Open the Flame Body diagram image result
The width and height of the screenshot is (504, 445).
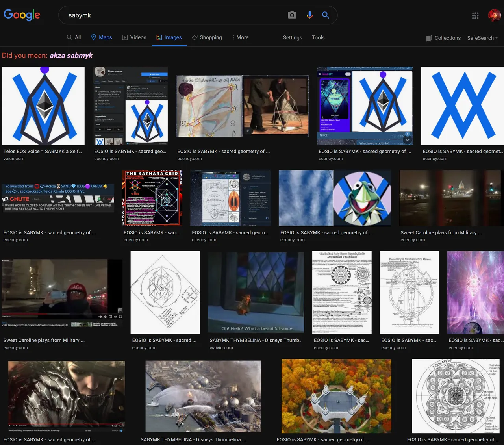pos(409,293)
